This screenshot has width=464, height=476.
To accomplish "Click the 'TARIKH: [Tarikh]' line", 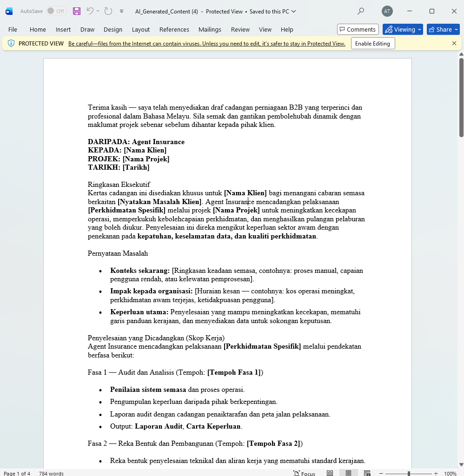I will click(x=119, y=167).
